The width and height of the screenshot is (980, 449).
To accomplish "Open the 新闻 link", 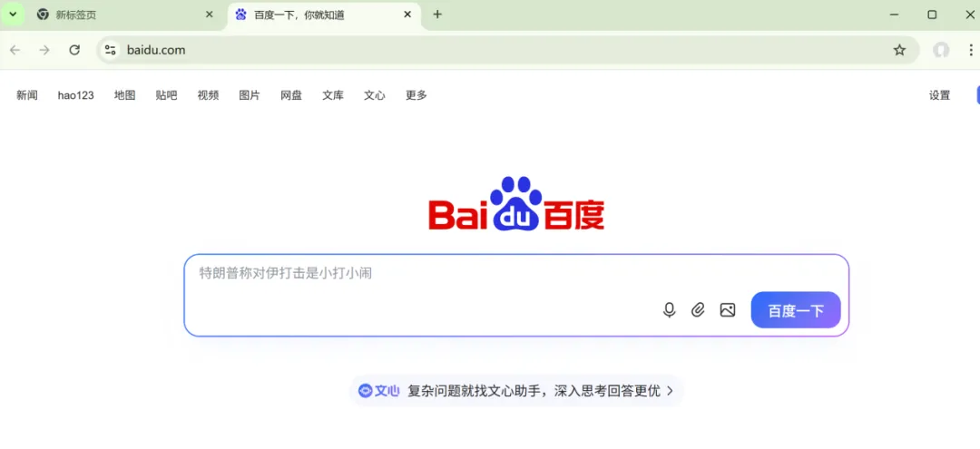I will [27, 95].
